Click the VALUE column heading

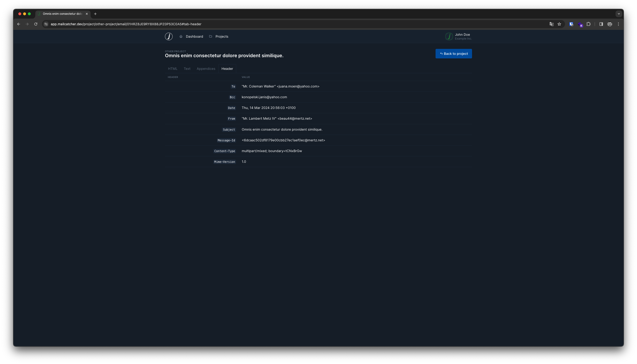tap(246, 77)
